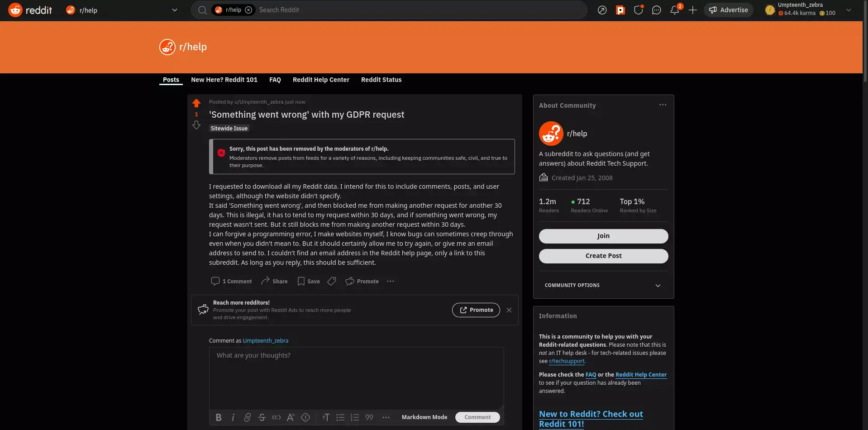Open the FAQ link in Information

(x=591, y=375)
